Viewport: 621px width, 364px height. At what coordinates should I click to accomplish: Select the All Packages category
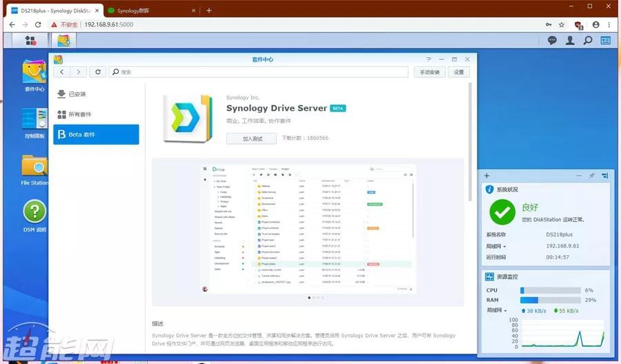(96, 114)
